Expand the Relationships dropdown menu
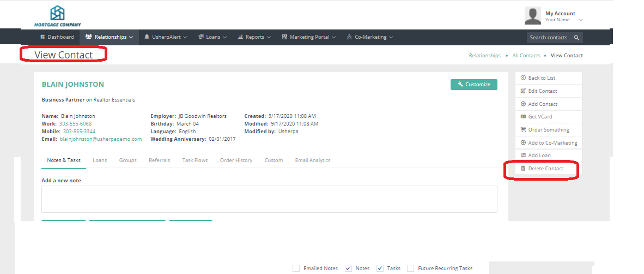644x274 pixels. click(110, 37)
